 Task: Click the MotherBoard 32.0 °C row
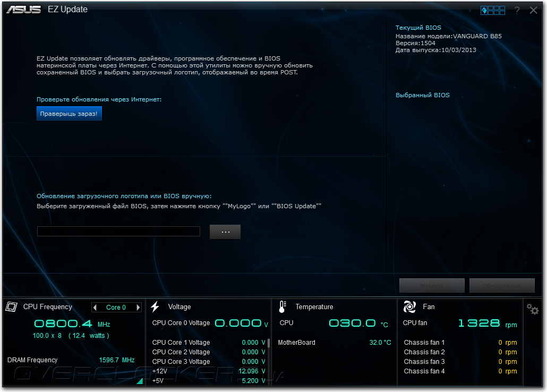click(334, 343)
